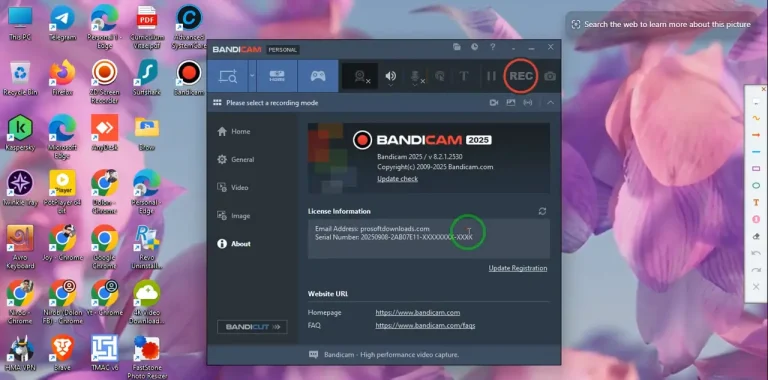The width and height of the screenshot is (768, 380).
Task: Click the Email Address text line
Action: click(x=372, y=229)
